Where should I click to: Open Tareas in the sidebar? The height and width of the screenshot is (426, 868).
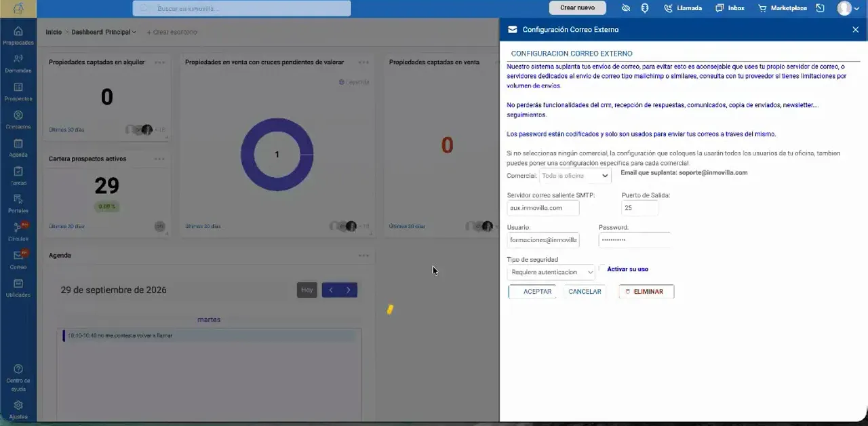pyautogui.click(x=18, y=176)
